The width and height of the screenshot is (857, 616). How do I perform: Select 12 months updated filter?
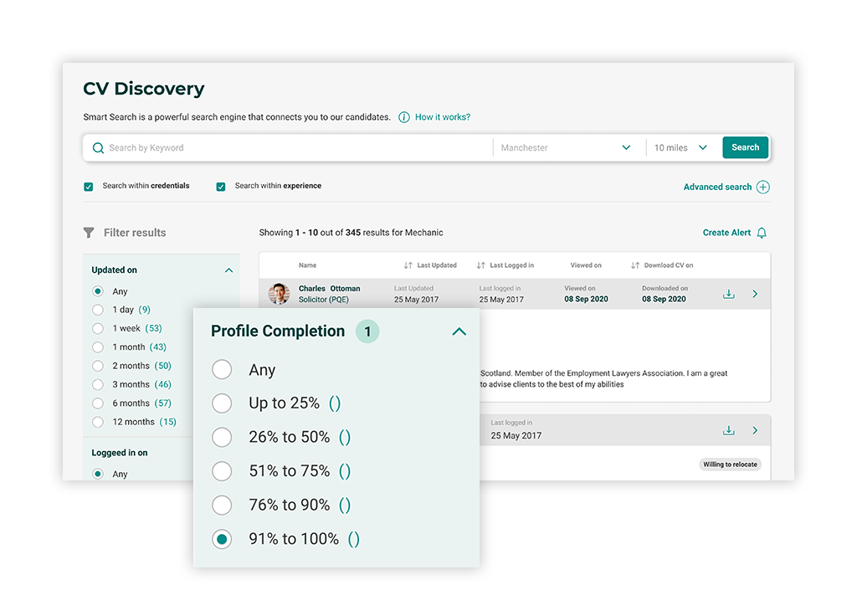(98, 422)
